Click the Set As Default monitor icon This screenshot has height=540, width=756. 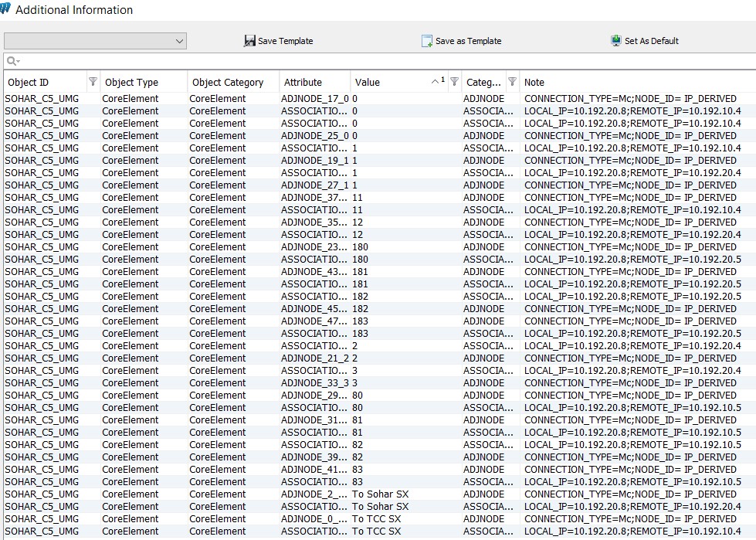pos(616,41)
